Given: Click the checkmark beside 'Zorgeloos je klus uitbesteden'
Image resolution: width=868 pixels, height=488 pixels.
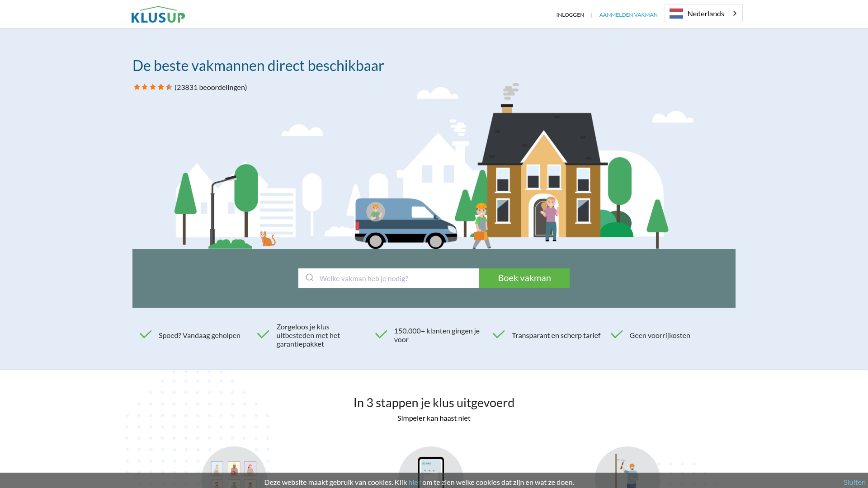Looking at the screenshot, I should [263, 334].
